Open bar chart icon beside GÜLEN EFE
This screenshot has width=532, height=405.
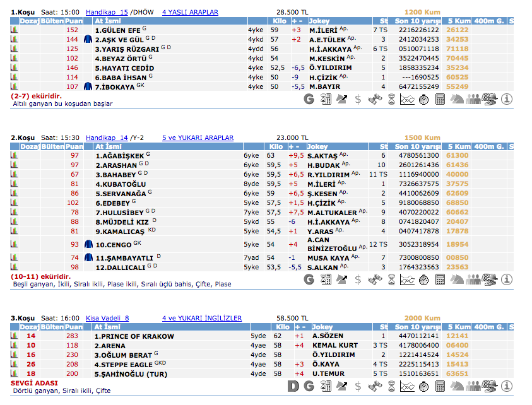(x=15, y=30)
